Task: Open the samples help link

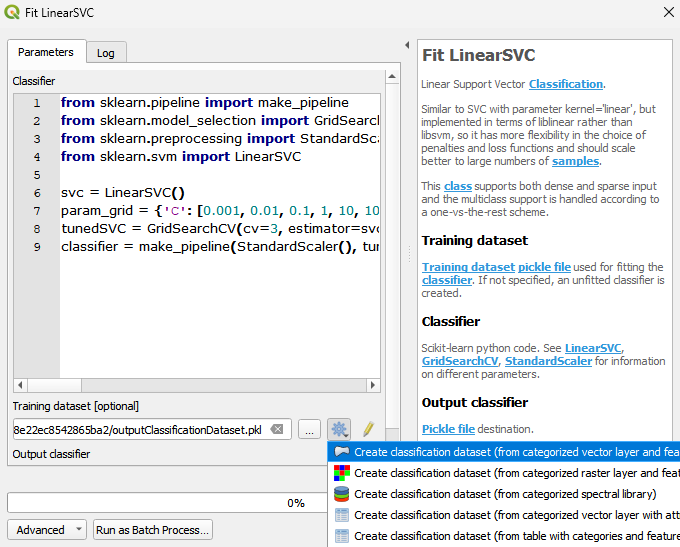Action: (x=575, y=161)
